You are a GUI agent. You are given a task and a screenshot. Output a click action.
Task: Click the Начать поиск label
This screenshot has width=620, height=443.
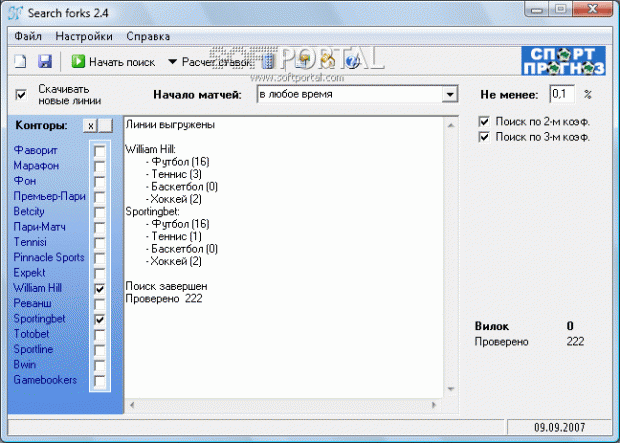tap(122, 62)
